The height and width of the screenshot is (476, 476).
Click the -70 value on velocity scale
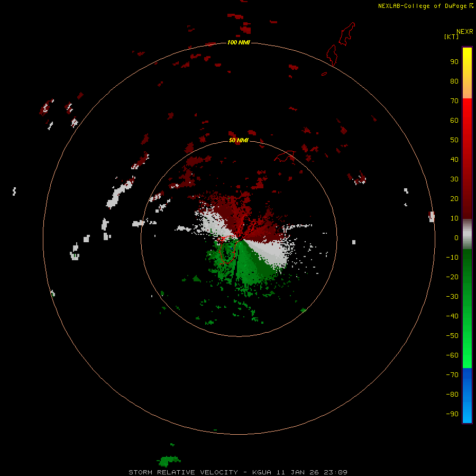coord(452,375)
